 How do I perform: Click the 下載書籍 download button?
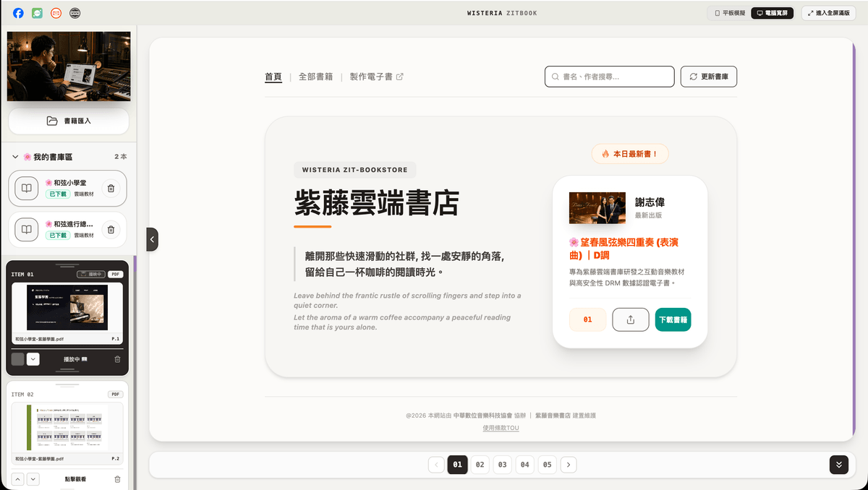(673, 319)
